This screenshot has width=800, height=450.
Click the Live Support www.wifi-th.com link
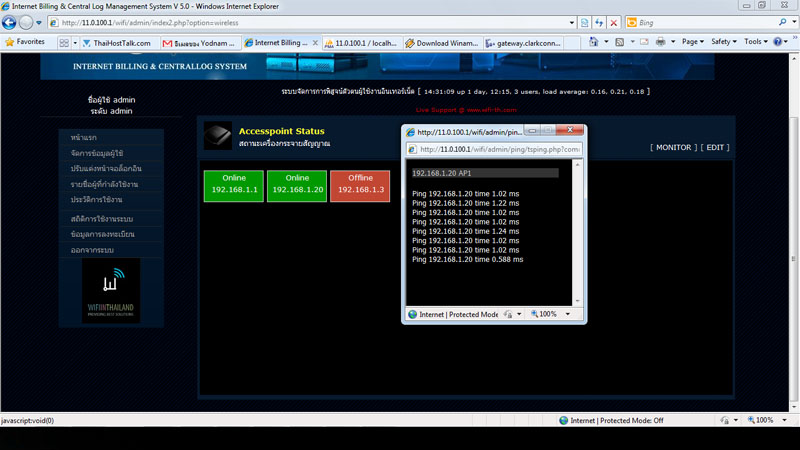pyautogui.click(x=466, y=110)
